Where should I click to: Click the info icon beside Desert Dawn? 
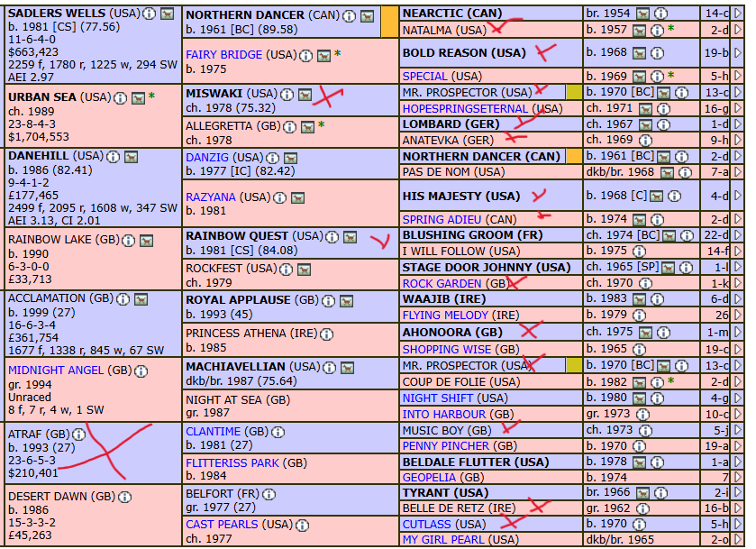point(126,496)
